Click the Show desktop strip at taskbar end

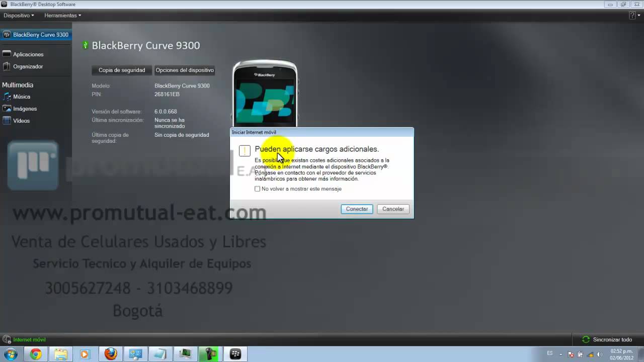tap(640, 354)
